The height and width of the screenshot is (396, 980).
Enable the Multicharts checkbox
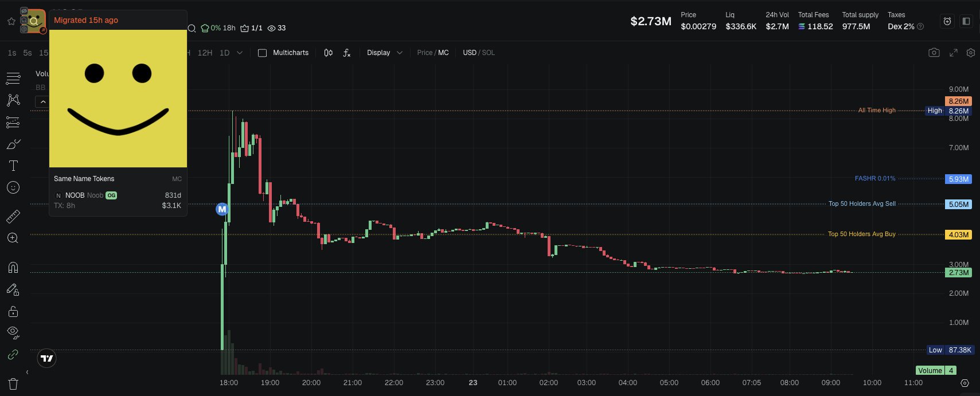tap(263, 53)
